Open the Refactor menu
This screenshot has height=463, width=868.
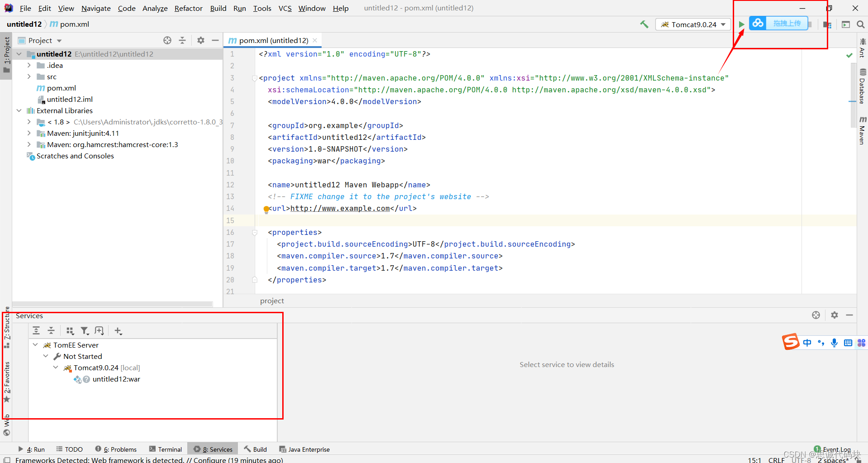pyautogui.click(x=189, y=8)
